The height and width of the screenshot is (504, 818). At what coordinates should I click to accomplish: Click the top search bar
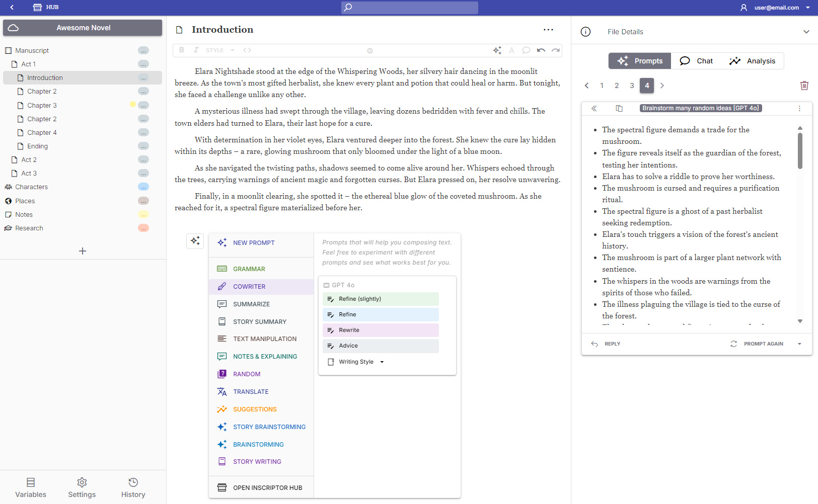409,8
